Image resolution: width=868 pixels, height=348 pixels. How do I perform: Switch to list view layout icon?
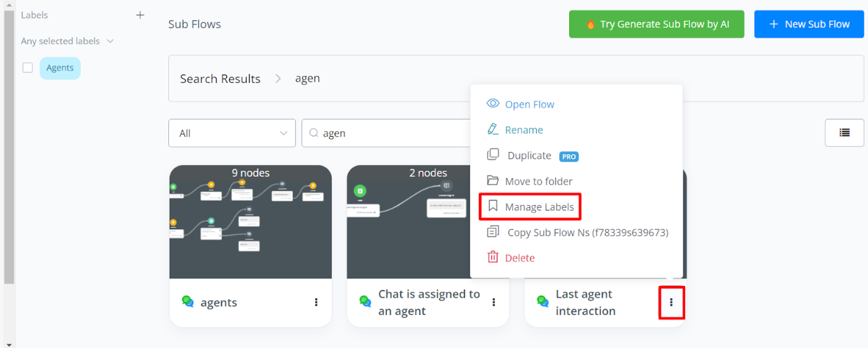844,133
